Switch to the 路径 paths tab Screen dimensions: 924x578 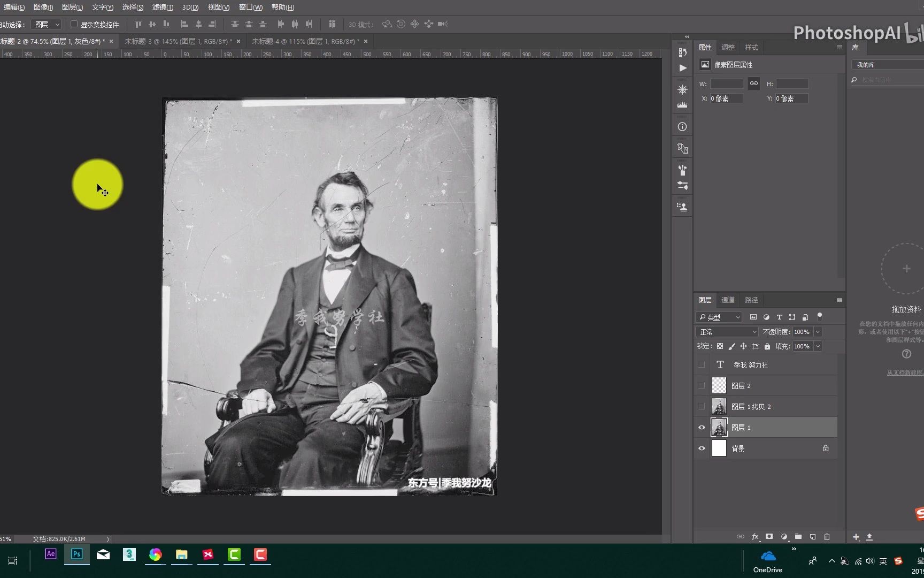751,300
